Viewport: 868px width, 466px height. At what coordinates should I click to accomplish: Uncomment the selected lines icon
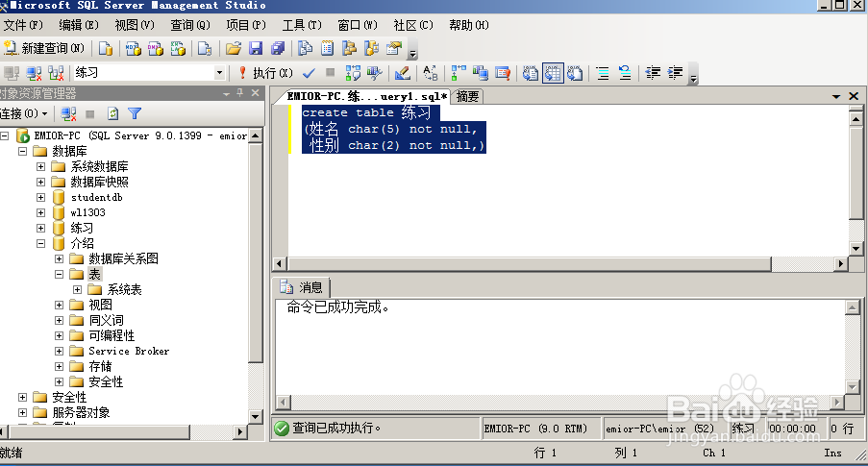(x=625, y=73)
